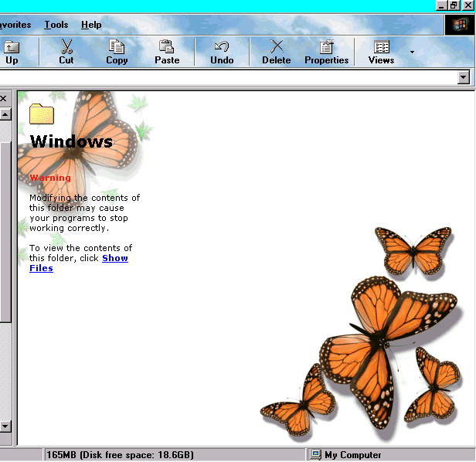Viewport: 476px width, 462px height.
Task: Click the red Warning text
Action: pos(50,178)
